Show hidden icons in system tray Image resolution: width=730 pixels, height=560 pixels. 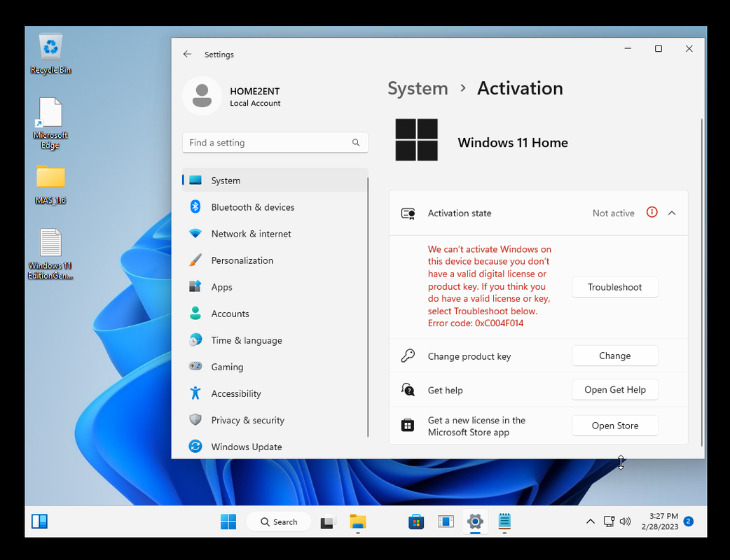pos(591,521)
